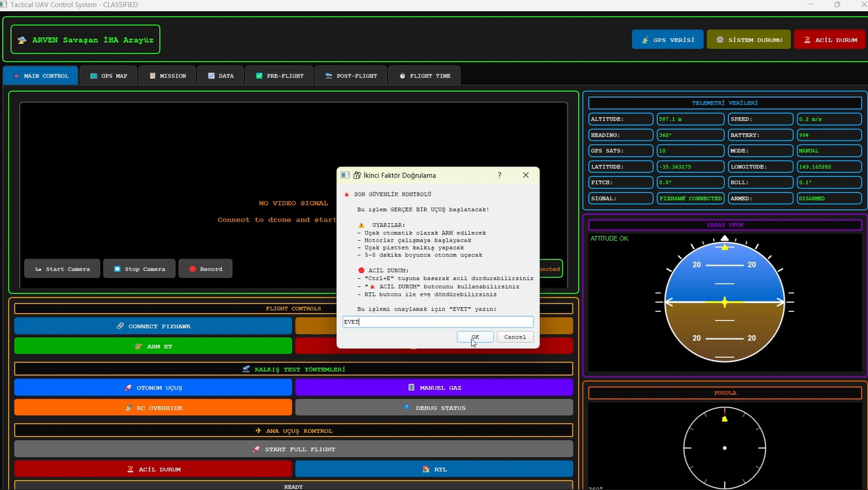Image resolution: width=868 pixels, height=490 pixels.
Task: Click the Start Camera button
Action: pyautogui.click(x=62, y=269)
